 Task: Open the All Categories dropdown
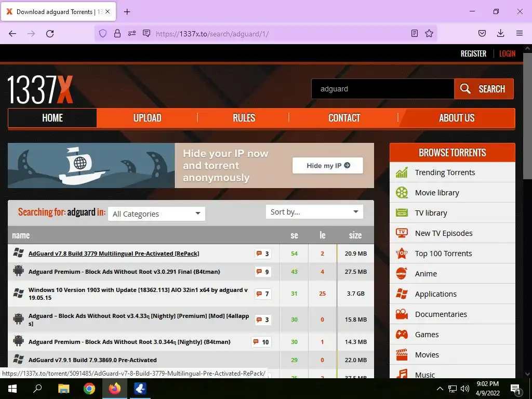[x=156, y=214]
